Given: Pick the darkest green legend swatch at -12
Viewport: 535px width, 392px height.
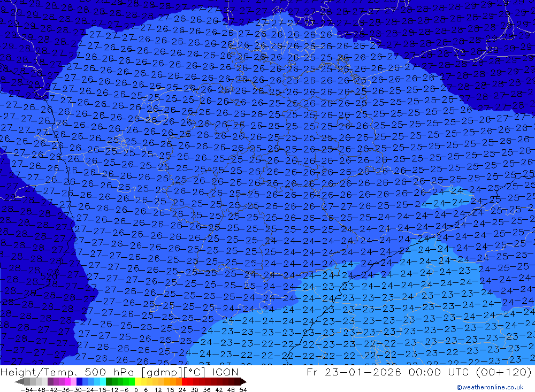Looking at the screenshot, I should click(x=109, y=382).
